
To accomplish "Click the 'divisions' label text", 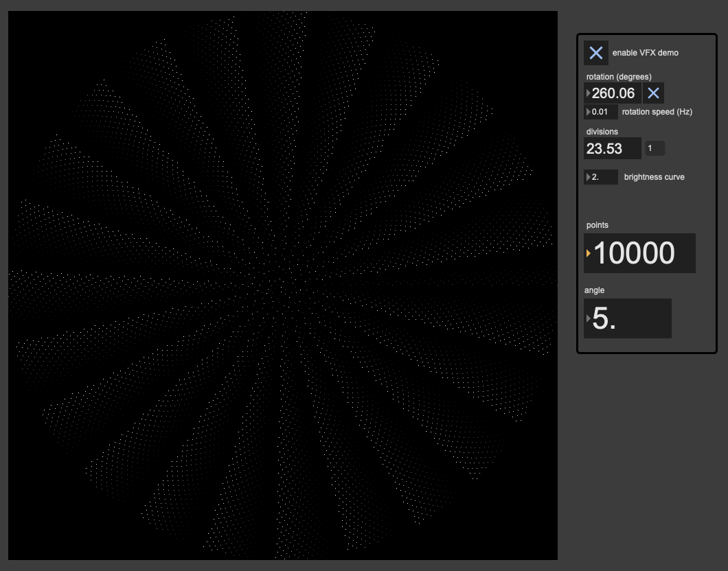I will click(x=602, y=131).
